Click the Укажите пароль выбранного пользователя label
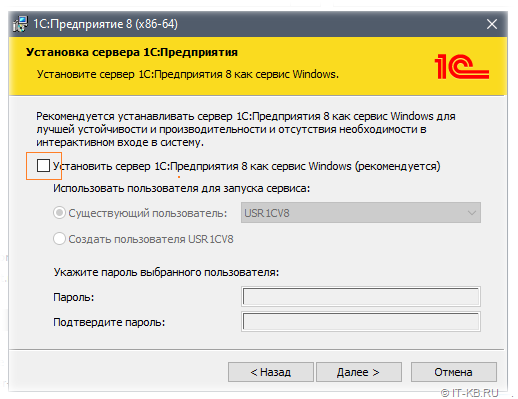 pyautogui.click(x=166, y=272)
